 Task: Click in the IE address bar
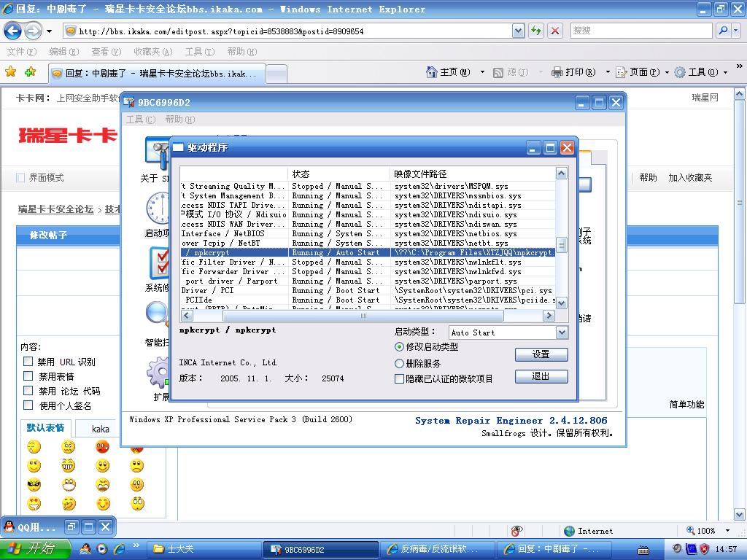(x=288, y=31)
